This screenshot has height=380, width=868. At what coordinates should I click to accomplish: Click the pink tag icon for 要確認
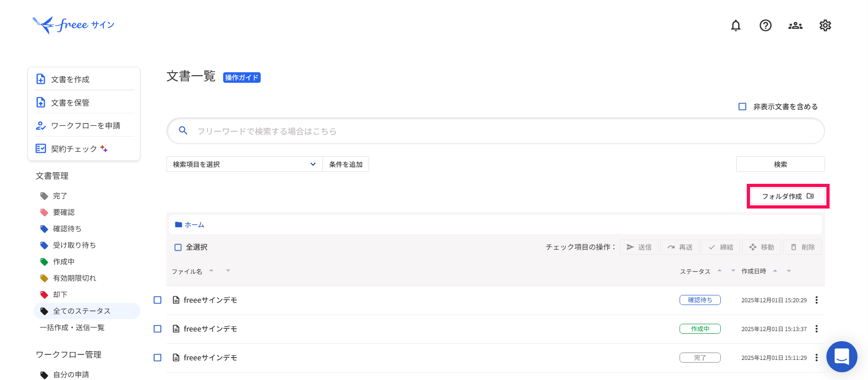click(44, 212)
